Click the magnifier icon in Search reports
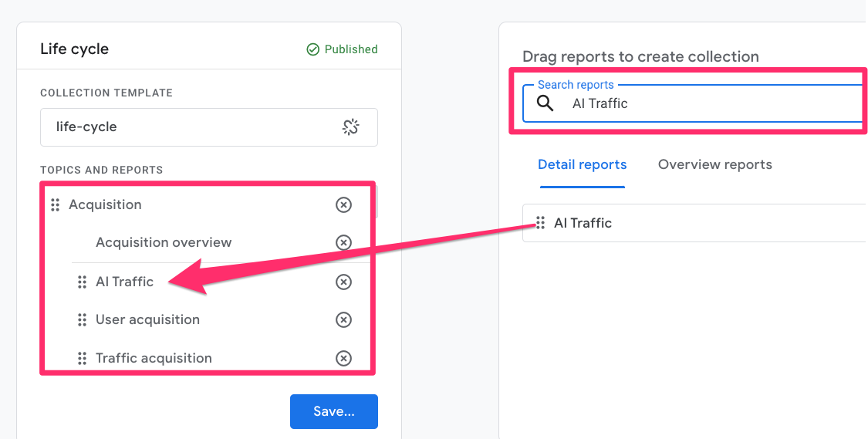 point(545,103)
